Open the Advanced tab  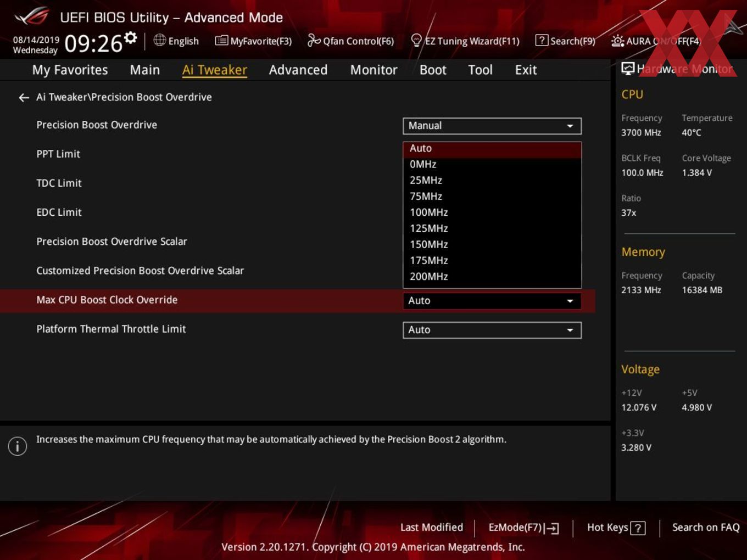pos(298,70)
